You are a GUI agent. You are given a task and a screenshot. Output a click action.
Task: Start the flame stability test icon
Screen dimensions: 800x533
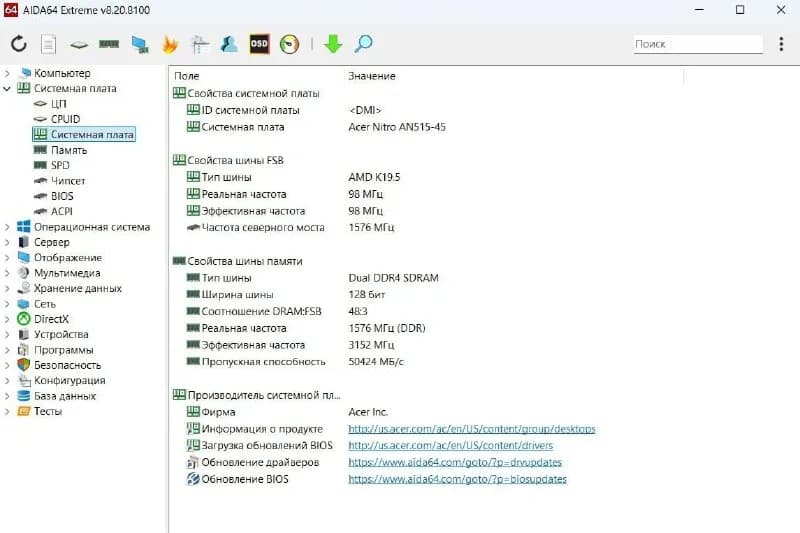(169, 44)
